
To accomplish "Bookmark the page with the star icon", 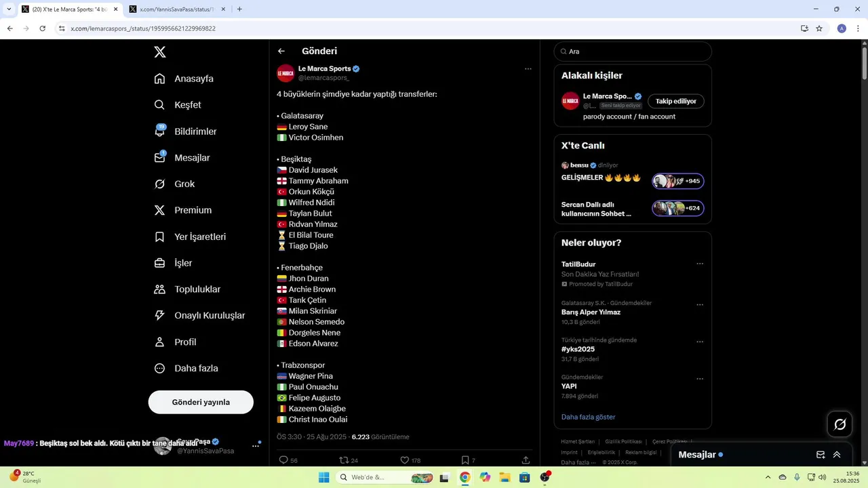I will [819, 28].
